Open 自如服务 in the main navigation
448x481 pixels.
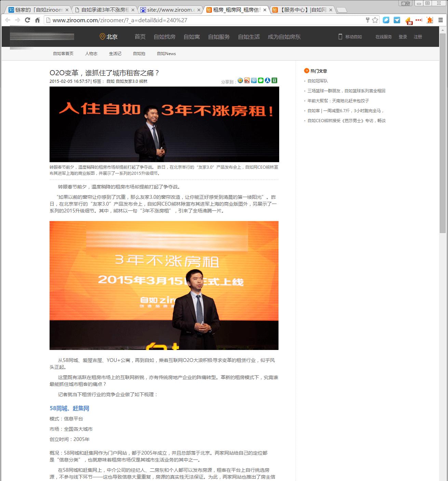click(219, 37)
